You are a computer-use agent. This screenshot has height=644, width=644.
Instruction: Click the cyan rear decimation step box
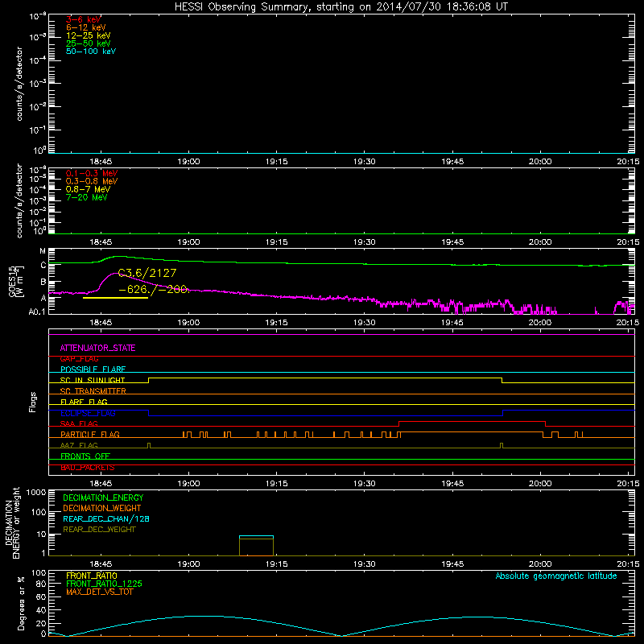256,536
